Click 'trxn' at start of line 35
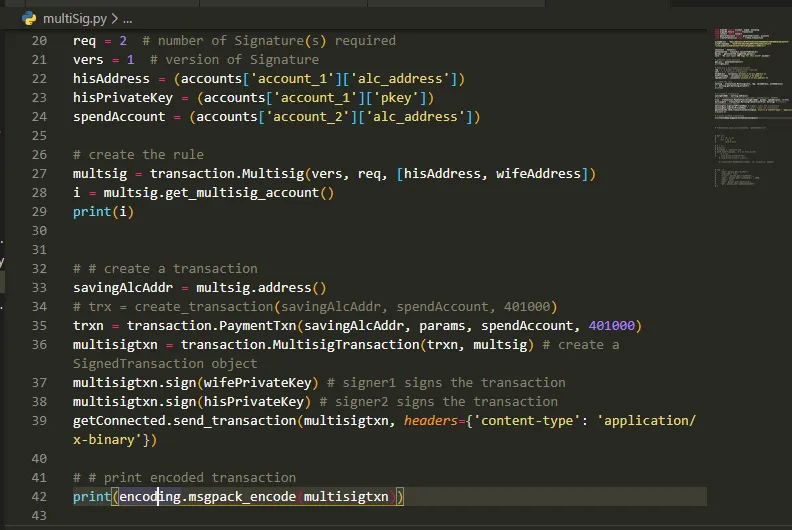 (x=88, y=326)
